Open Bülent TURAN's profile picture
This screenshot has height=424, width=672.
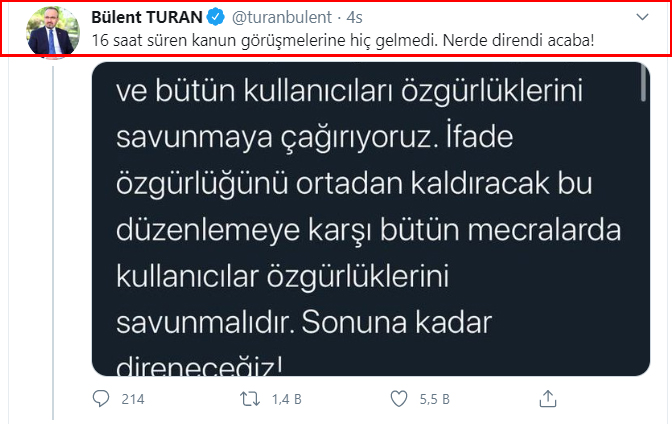[53, 32]
